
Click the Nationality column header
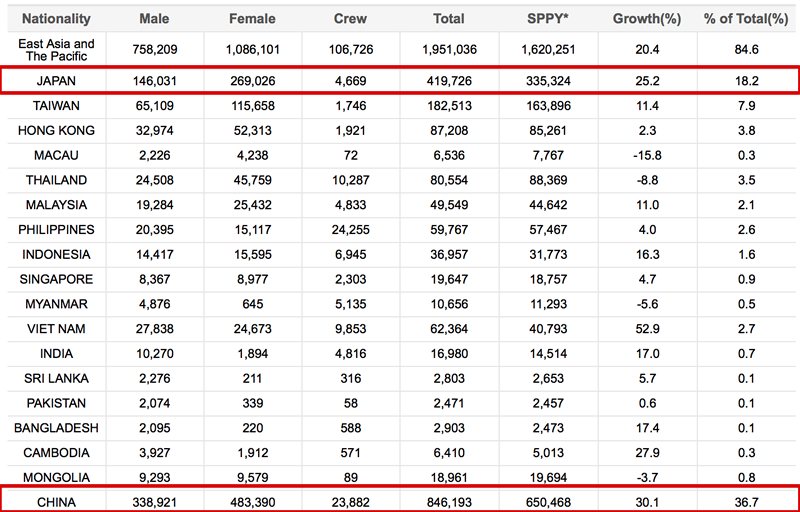click(x=56, y=19)
